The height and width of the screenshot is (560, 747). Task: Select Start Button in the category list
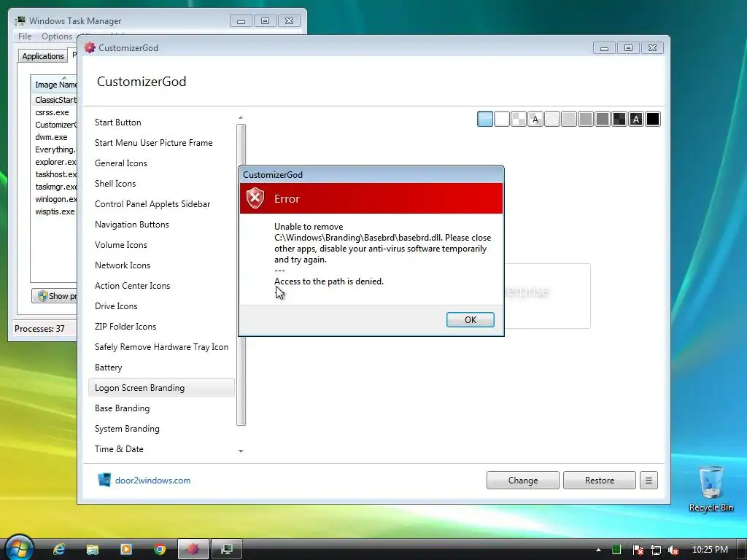161,122
